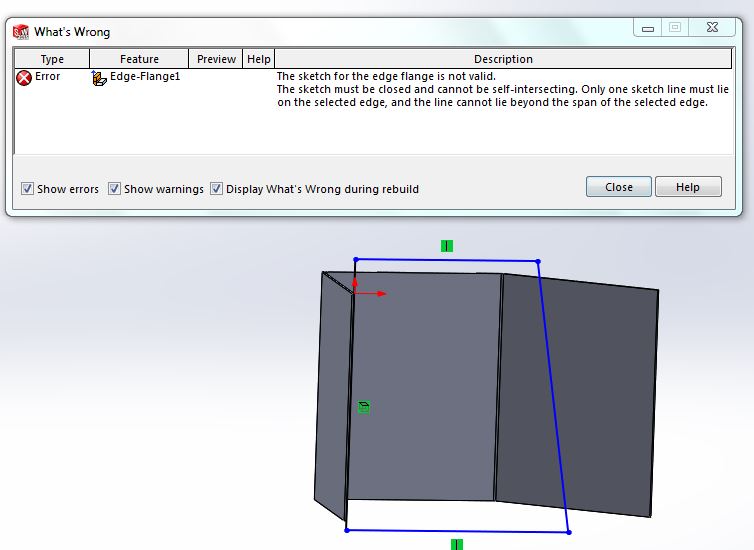Toggle the Show errors checkbox
The width and height of the screenshot is (754, 550).
point(27,188)
